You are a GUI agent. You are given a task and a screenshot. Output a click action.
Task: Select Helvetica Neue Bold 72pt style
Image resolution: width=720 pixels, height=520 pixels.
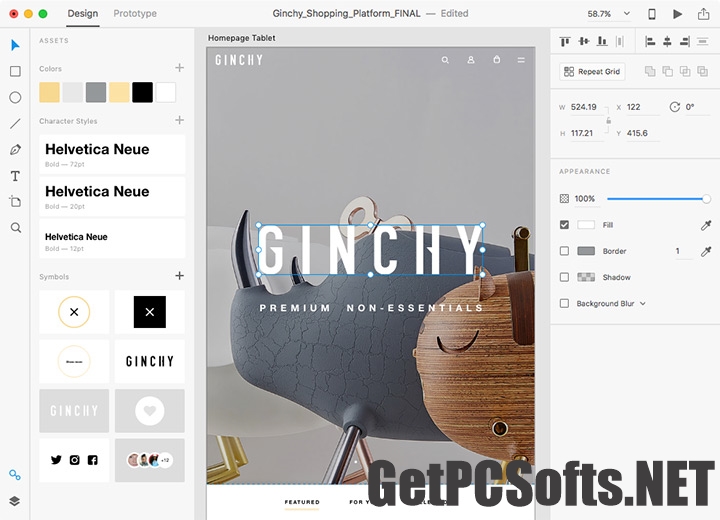[x=112, y=154]
